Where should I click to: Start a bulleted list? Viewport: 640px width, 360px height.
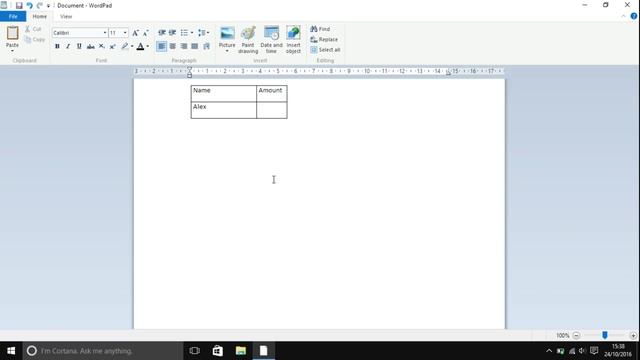tap(184, 33)
